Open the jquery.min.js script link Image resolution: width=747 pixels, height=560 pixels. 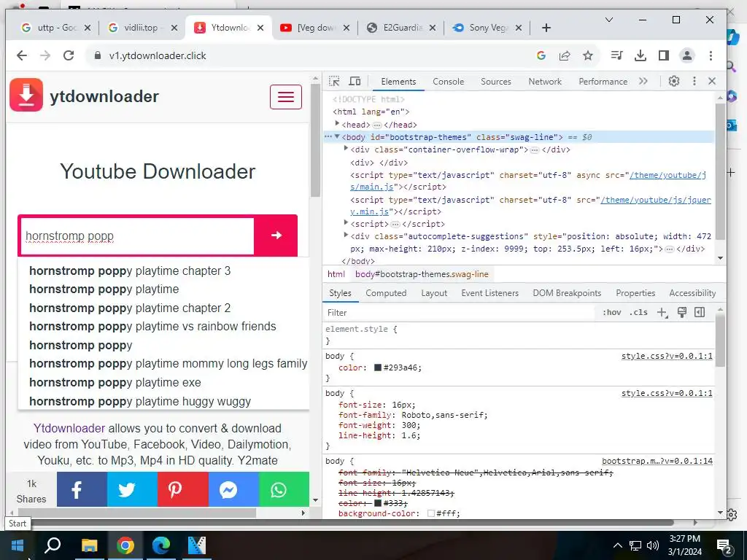click(x=656, y=200)
